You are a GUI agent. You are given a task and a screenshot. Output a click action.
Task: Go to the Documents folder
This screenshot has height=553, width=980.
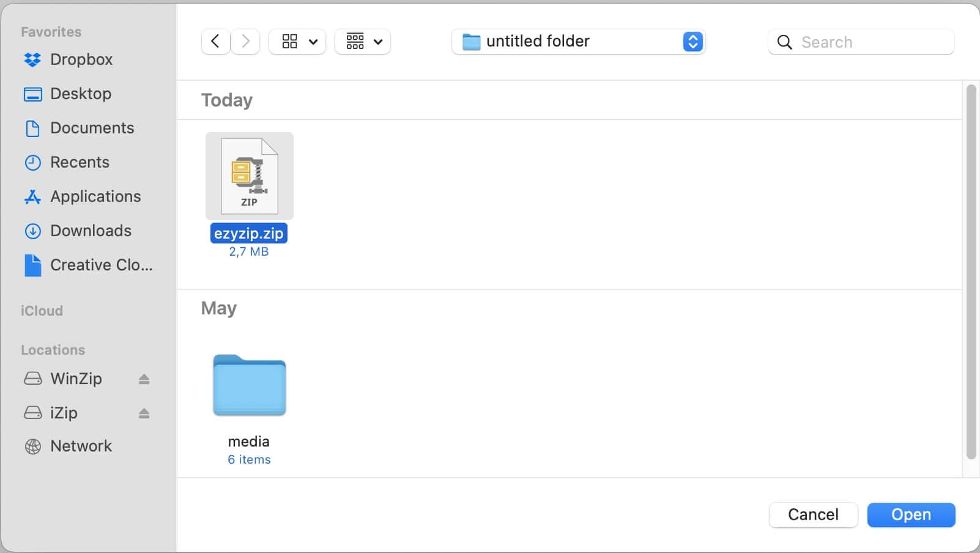92,128
